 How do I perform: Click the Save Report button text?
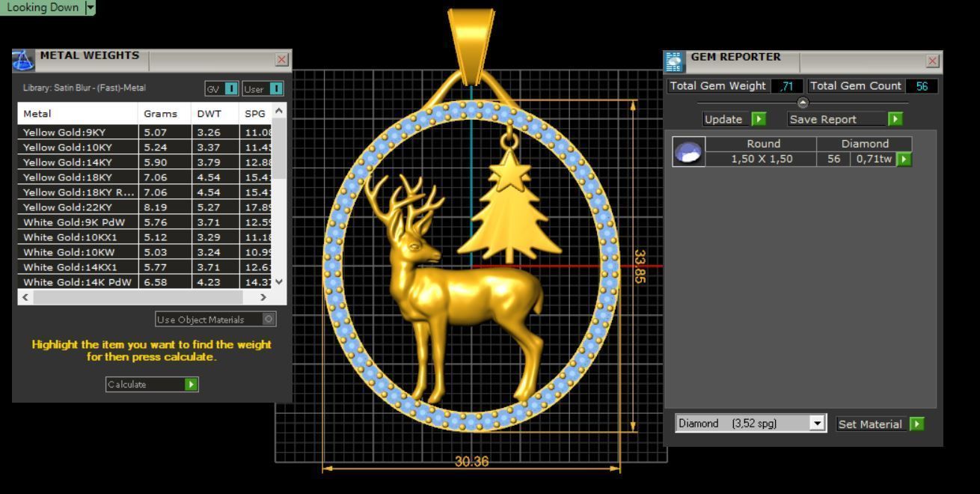tap(823, 119)
